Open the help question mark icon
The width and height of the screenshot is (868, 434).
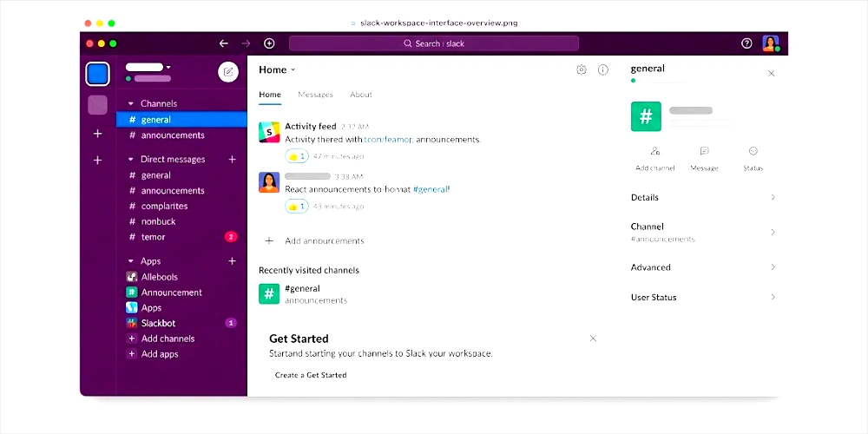(746, 43)
